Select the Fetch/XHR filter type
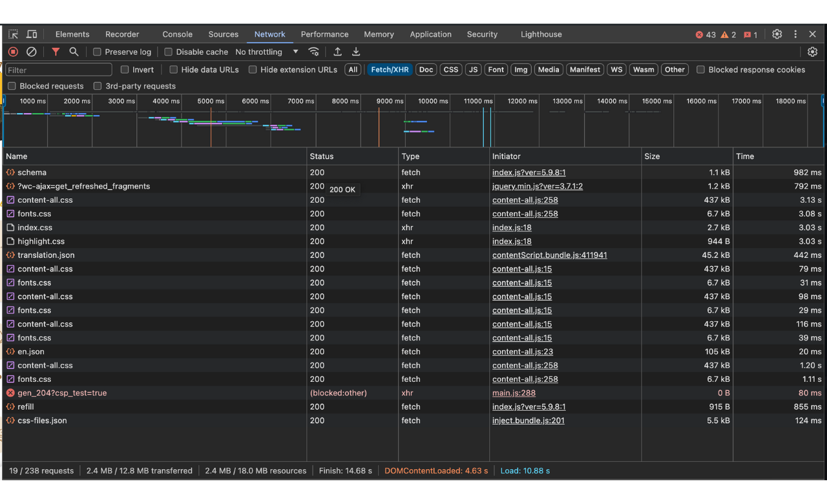 click(x=390, y=70)
